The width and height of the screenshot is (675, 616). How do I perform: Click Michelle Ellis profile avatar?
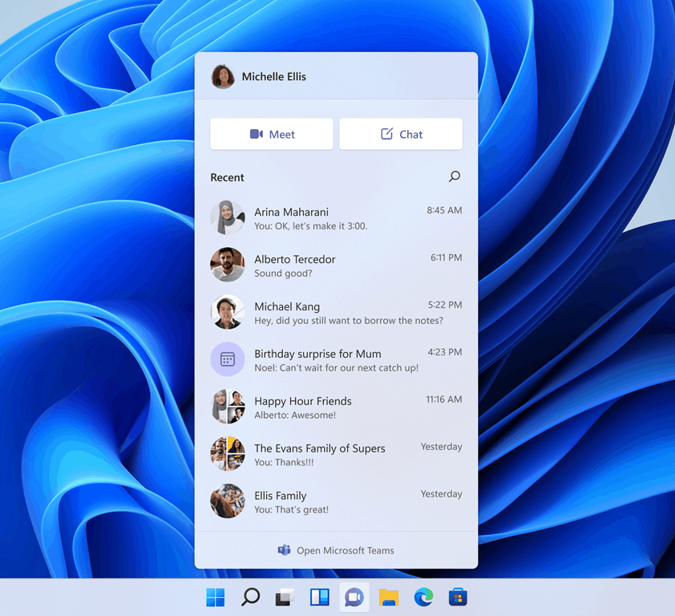(x=223, y=77)
